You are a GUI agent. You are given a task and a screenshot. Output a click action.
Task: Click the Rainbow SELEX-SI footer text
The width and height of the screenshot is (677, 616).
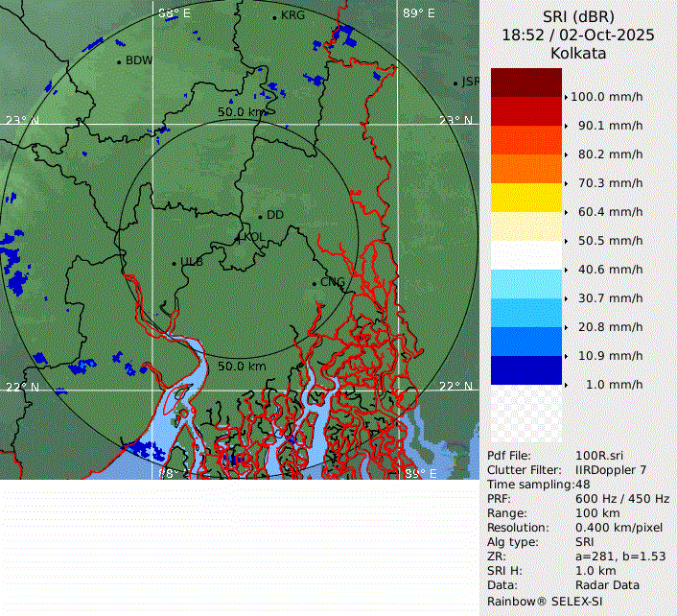point(542,601)
